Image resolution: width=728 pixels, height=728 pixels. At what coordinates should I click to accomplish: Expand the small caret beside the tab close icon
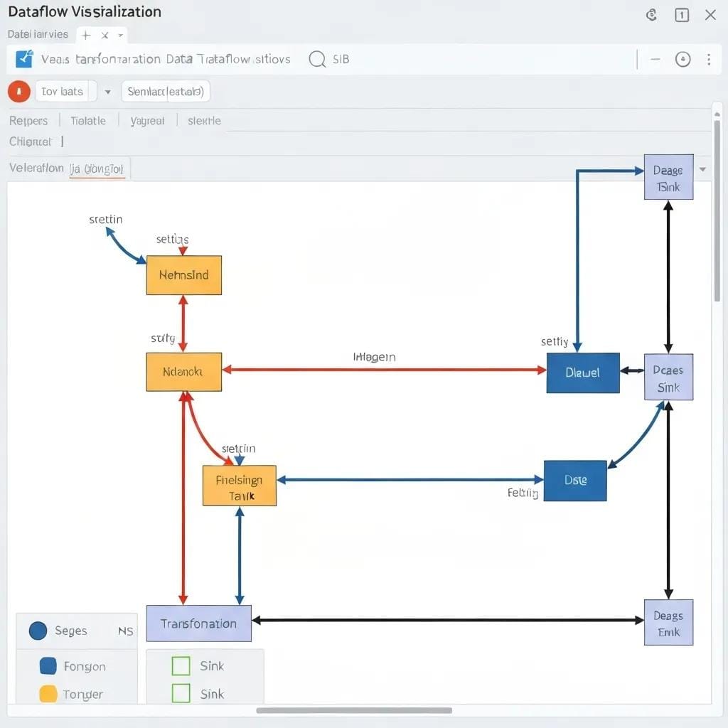pyautogui.click(x=121, y=35)
